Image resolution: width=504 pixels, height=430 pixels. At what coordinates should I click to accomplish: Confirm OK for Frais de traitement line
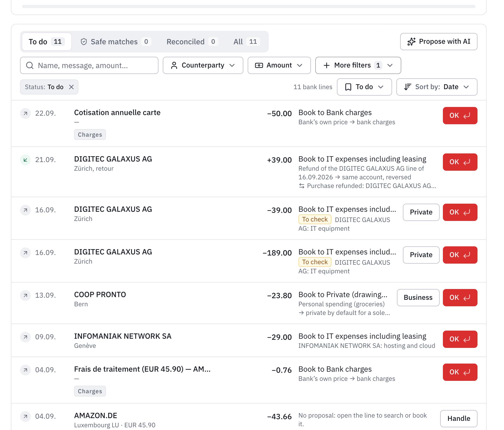(460, 372)
